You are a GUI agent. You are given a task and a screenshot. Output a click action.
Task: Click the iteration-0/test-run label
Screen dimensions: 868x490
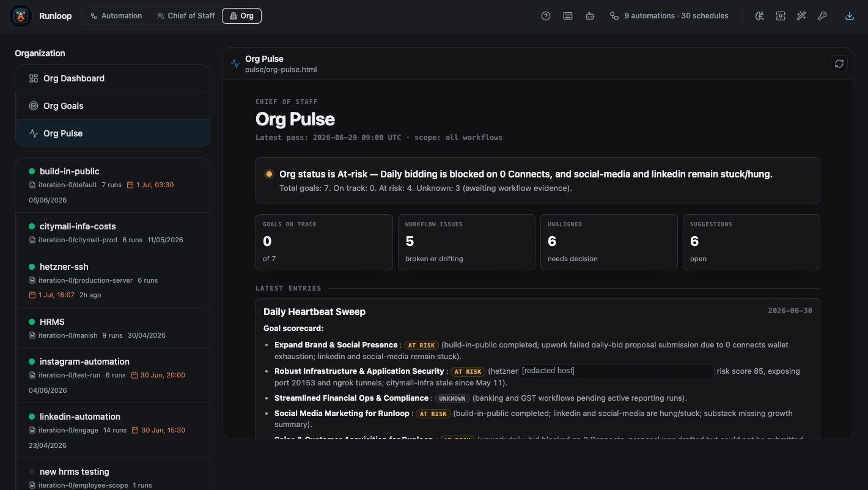pyautogui.click(x=69, y=375)
